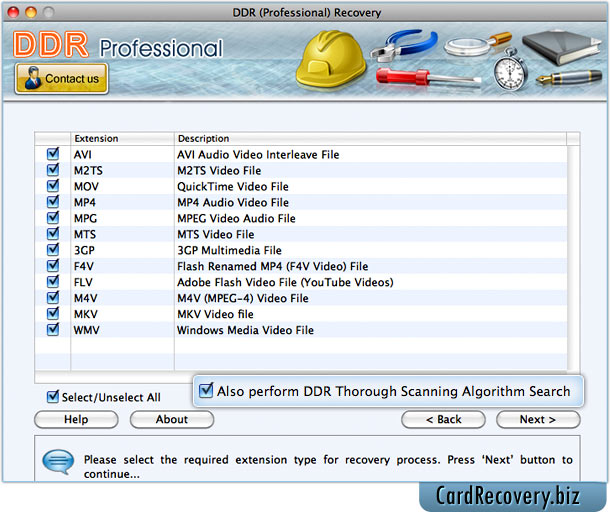Go to previous step with Back

pos(443,419)
